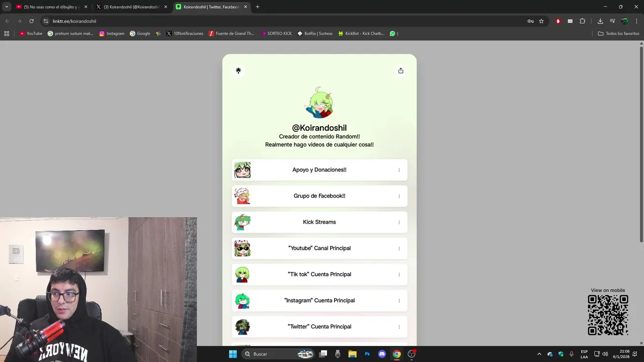Click the browser back arrow
The image size is (644, 362).
click(x=7, y=21)
